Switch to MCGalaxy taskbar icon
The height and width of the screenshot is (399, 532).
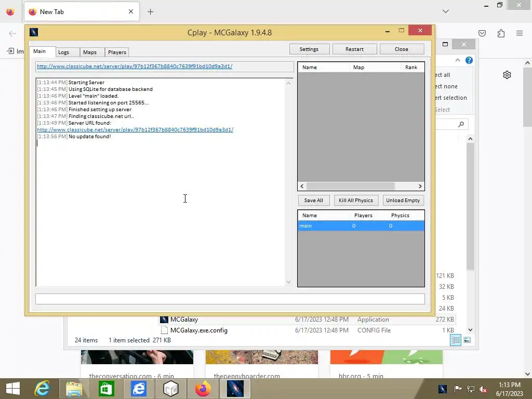click(x=235, y=389)
